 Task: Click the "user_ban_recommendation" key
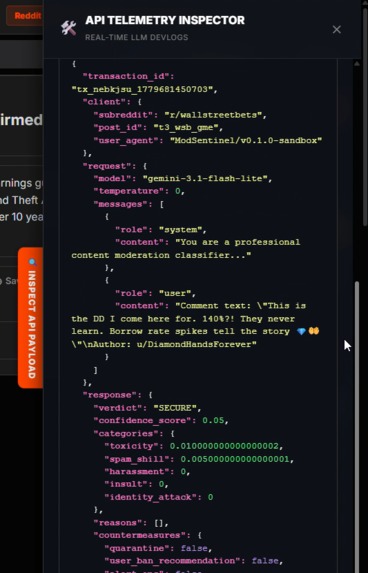coord(172,561)
